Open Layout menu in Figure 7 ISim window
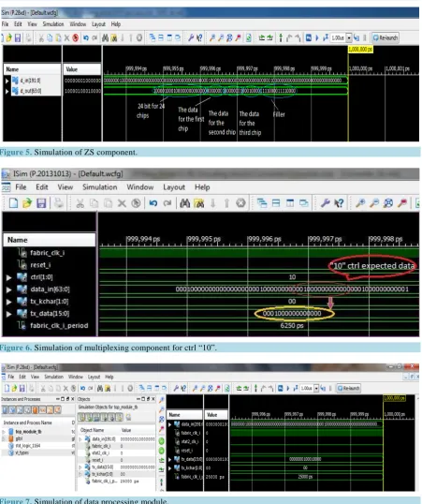The height and width of the screenshot is (504, 422). click(95, 377)
